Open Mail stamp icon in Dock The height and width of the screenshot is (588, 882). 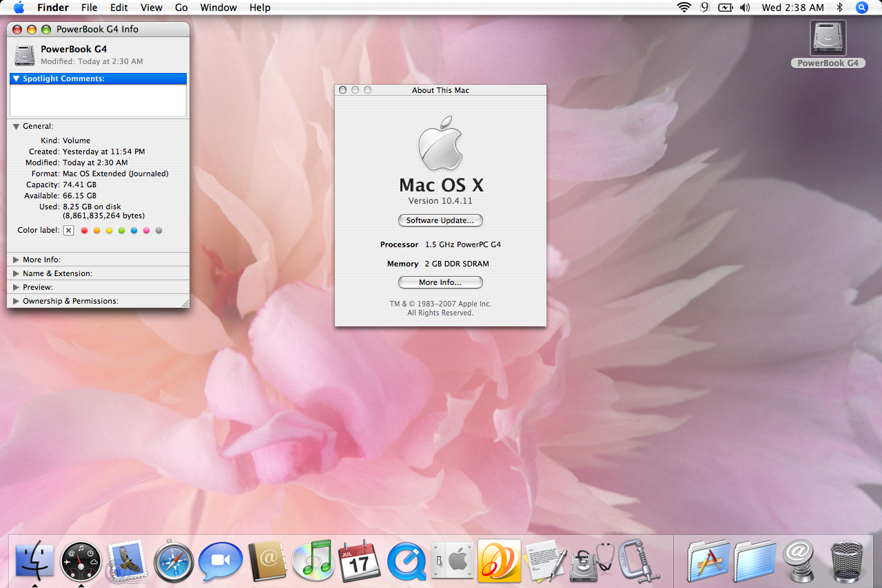click(127, 560)
